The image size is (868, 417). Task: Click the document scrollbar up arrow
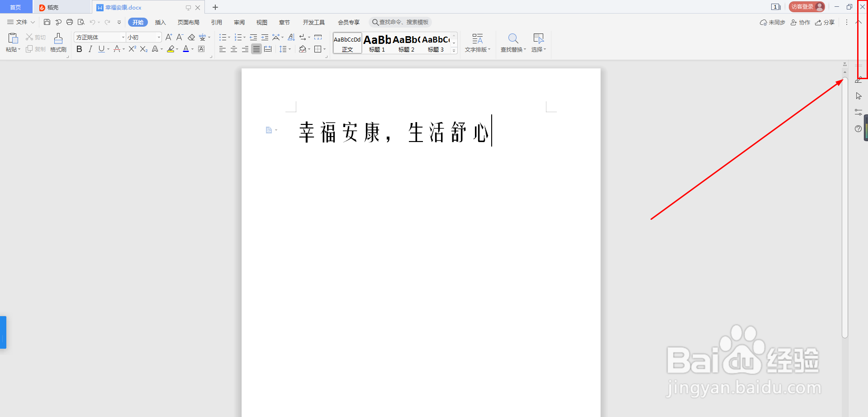[x=844, y=71]
